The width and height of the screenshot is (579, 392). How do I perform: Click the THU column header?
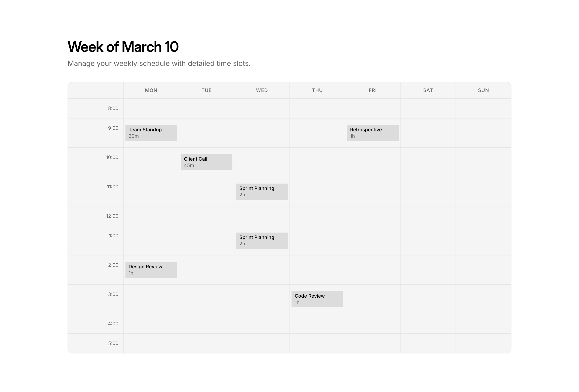coord(317,90)
